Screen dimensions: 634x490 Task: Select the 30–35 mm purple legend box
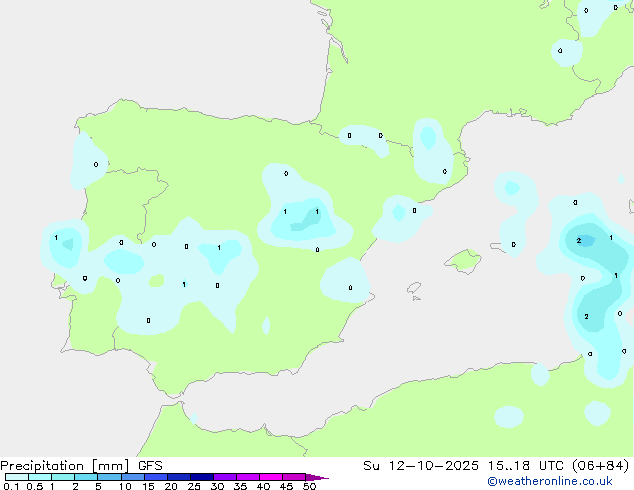point(225,477)
